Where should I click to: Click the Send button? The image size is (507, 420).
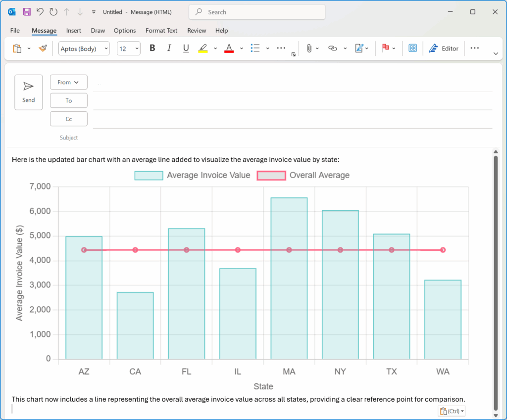coord(28,92)
